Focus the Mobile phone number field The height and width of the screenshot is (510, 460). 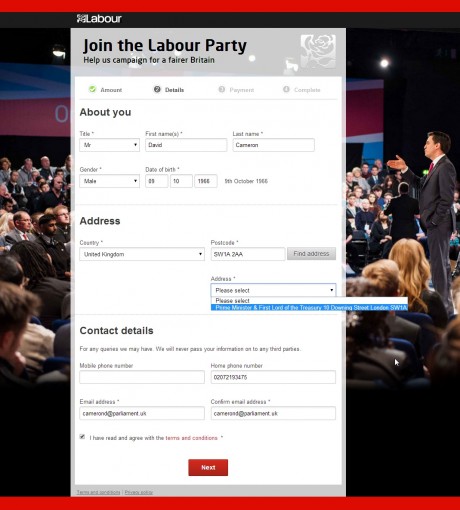point(142,377)
